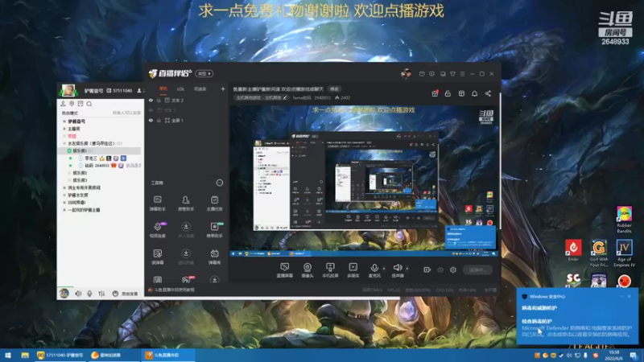Open stream settings gear icon
644x362 pixels.
(x=453, y=269)
